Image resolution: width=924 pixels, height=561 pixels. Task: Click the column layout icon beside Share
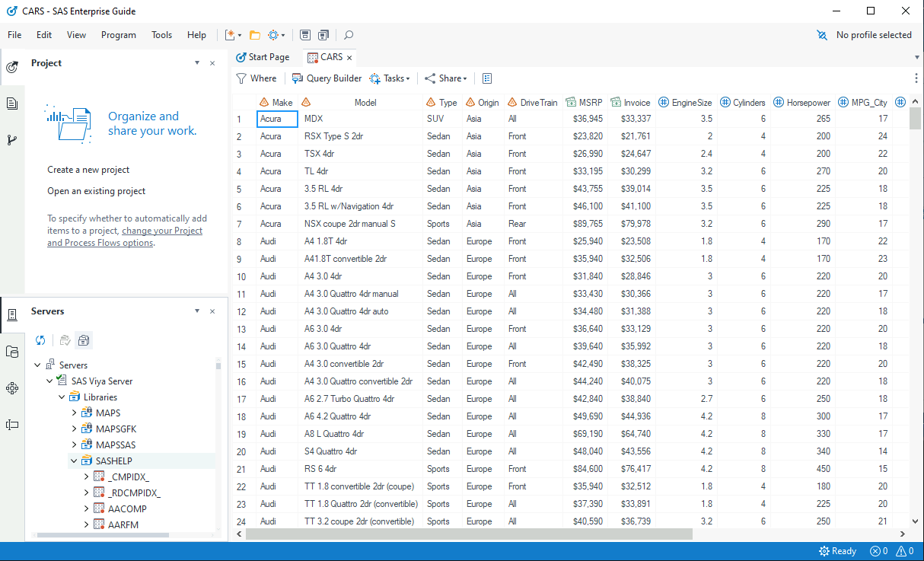pyautogui.click(x=487, y=78)
